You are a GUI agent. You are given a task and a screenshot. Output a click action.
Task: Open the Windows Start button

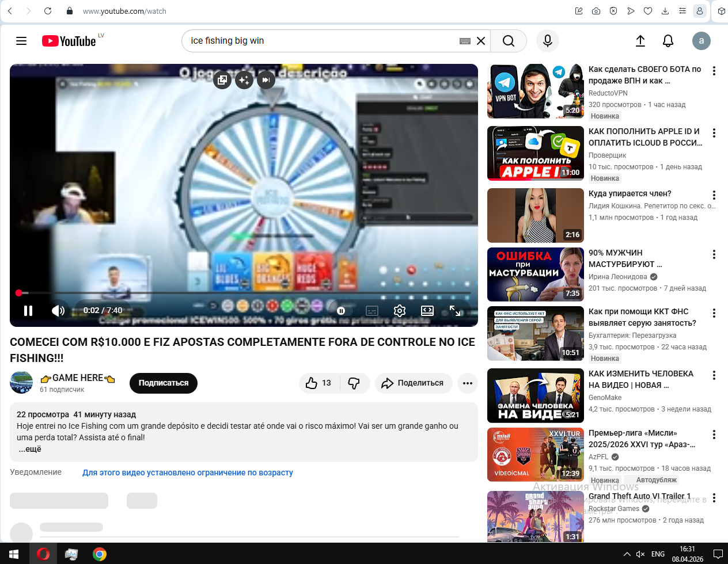pyautogui.click(x=14, y=554)
